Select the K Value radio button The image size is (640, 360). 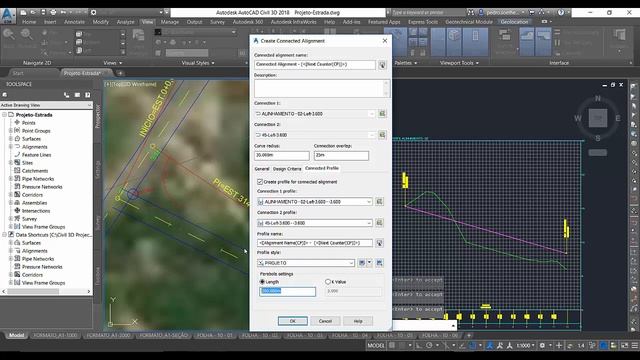(328, 282)
